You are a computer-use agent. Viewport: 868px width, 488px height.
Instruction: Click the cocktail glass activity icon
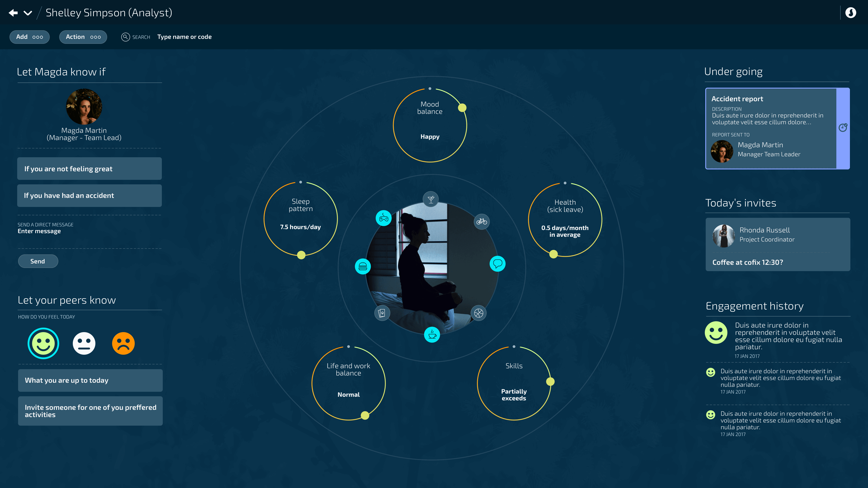[x=431, y=199]
